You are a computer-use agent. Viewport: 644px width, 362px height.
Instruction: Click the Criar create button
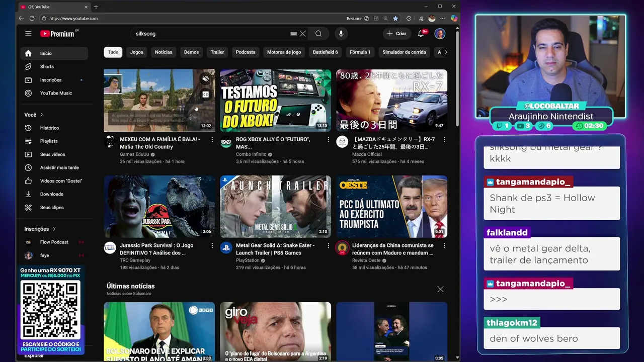(x=396, y=34)
